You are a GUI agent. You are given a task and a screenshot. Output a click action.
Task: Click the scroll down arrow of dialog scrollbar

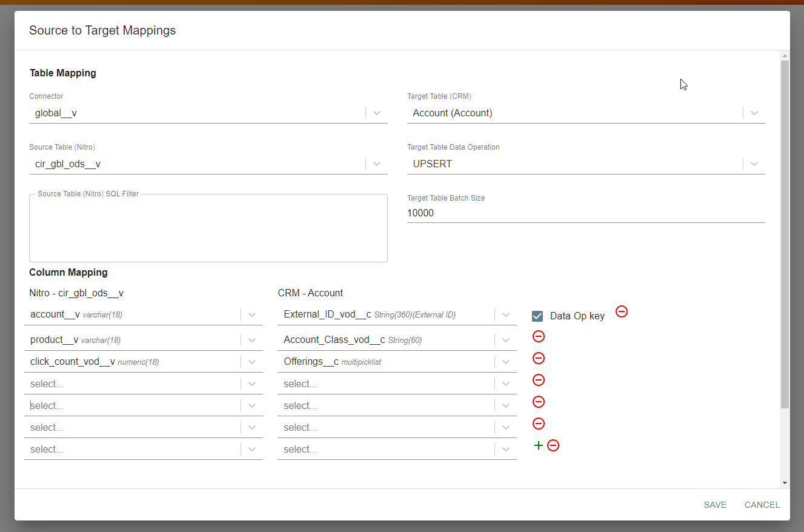coord(785,483)
